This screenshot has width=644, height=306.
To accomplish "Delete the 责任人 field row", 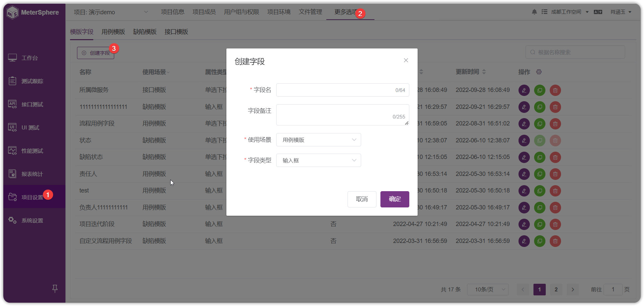I will (555, 174).
